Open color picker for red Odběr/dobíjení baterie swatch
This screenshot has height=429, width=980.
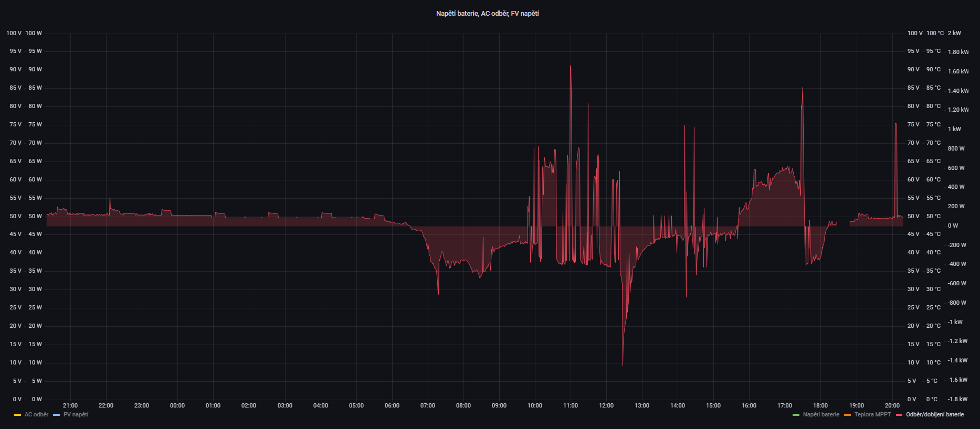click(x=899, y=415)
